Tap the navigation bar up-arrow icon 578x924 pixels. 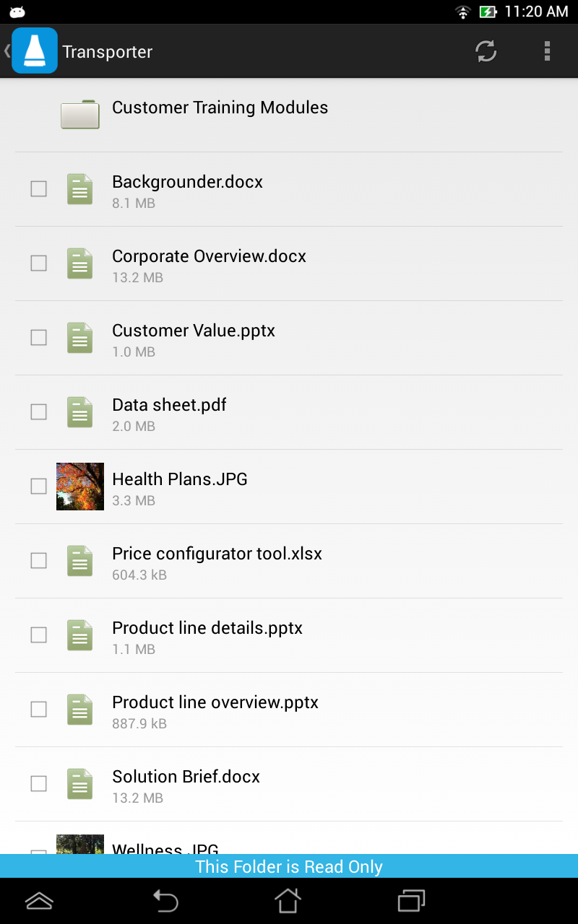coord(39,900)
